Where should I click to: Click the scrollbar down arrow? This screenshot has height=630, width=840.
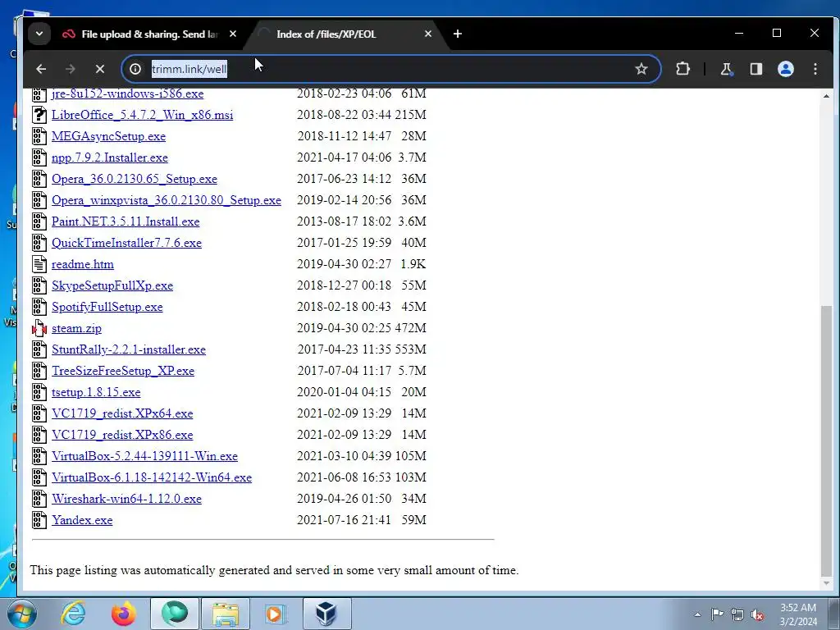[827, 583]
